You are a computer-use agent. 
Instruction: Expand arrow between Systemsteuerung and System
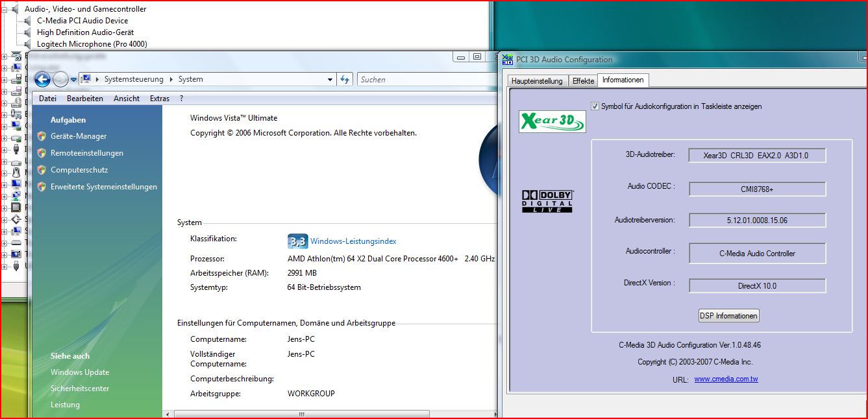172,79
